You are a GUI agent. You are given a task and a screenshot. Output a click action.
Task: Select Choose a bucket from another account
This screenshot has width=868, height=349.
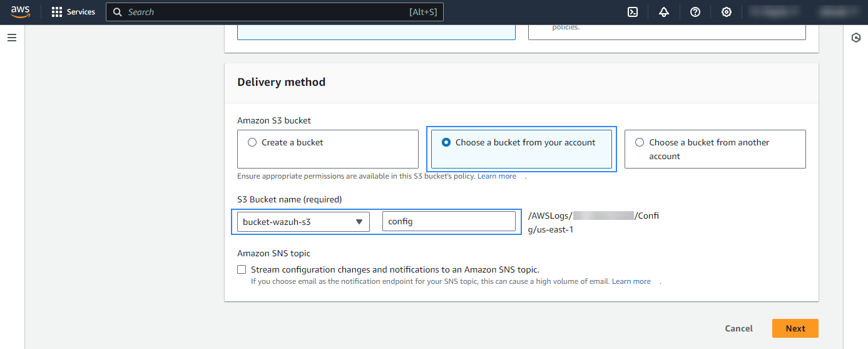(640, 142)
